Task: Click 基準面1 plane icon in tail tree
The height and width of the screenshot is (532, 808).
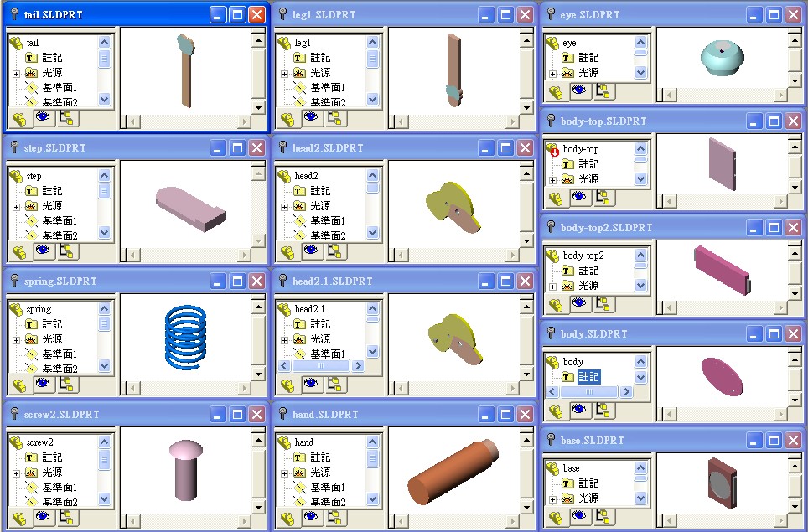Action: pos(32,88)
